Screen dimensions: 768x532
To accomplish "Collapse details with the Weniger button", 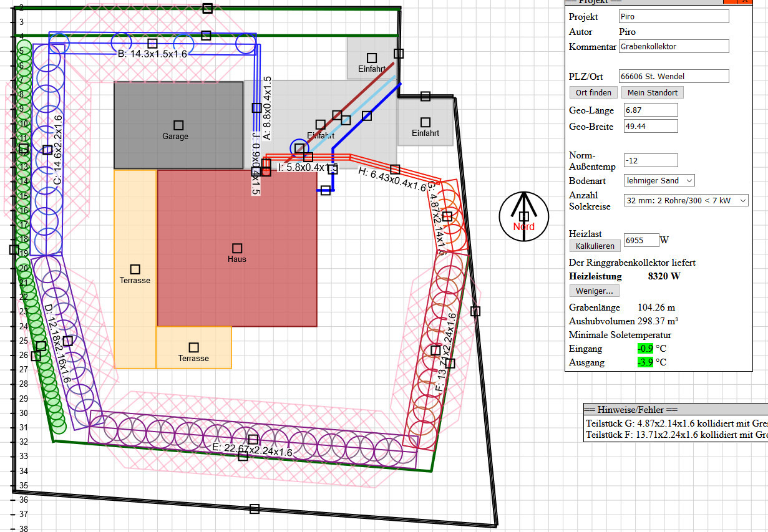I will tap(594, 291).
